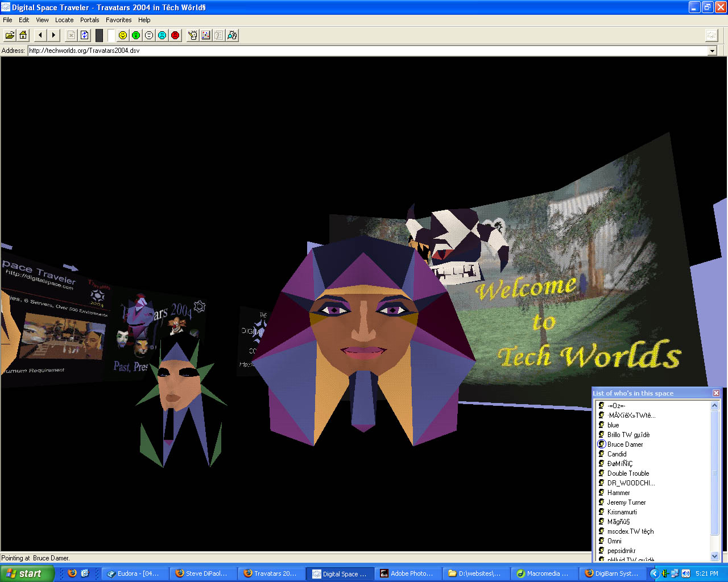Open the Windows start button
Image resolution: width=728 pixels, height=582 pixels.
(x=27, y=573)
